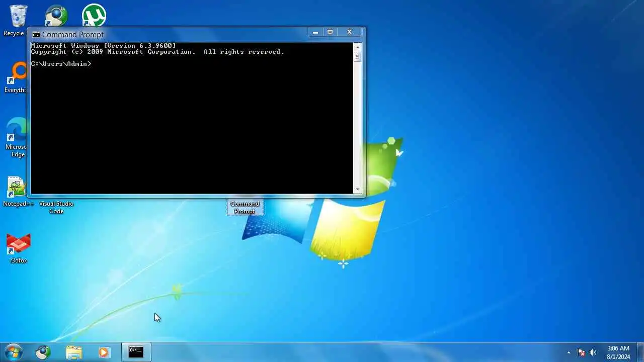This screenshot has width=644, height=362.
Task: Open the Chrome-like browser desktop icon
Action: pyautogui.click(x=56, y=15)
